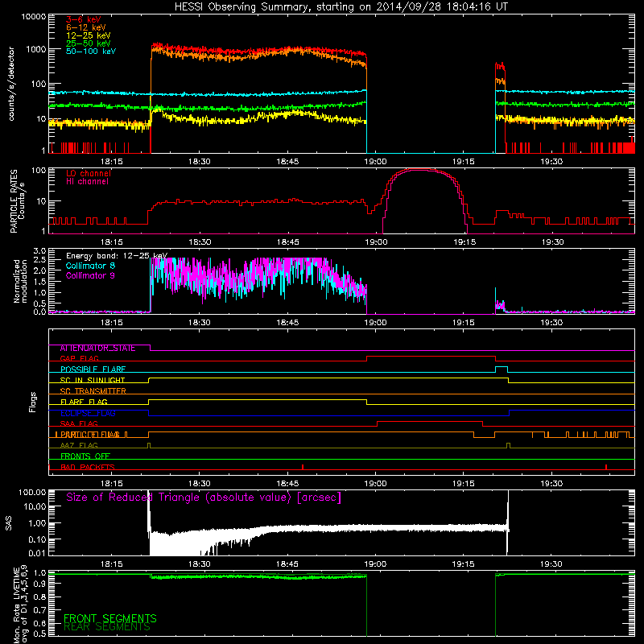Screen dimensions: 644x644
Task: Click the FRONTS_OFF flag label
Action: pyautogui.click(x=85, y=456)
